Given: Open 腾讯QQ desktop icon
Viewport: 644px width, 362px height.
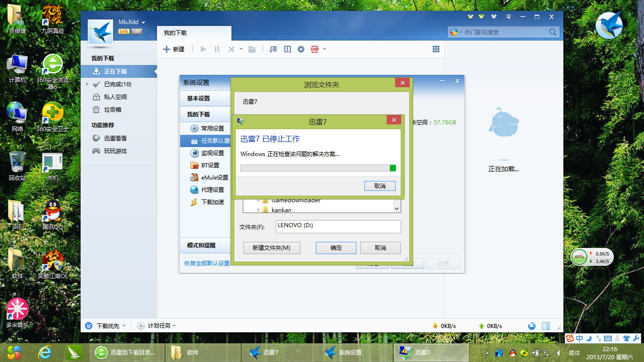Looking at the screenshot, I should click(53, 215).
